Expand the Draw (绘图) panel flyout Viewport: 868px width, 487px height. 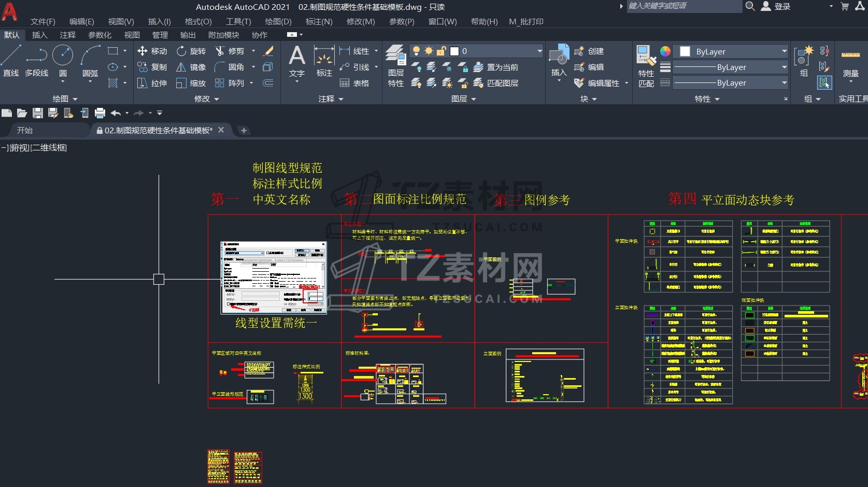(65, 99)
